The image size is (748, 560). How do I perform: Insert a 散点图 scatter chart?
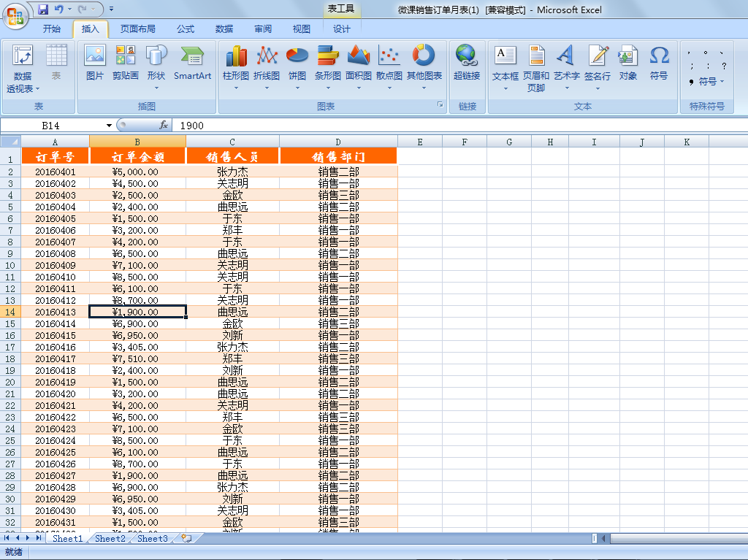pyautogui.click(x=389, y=66)
